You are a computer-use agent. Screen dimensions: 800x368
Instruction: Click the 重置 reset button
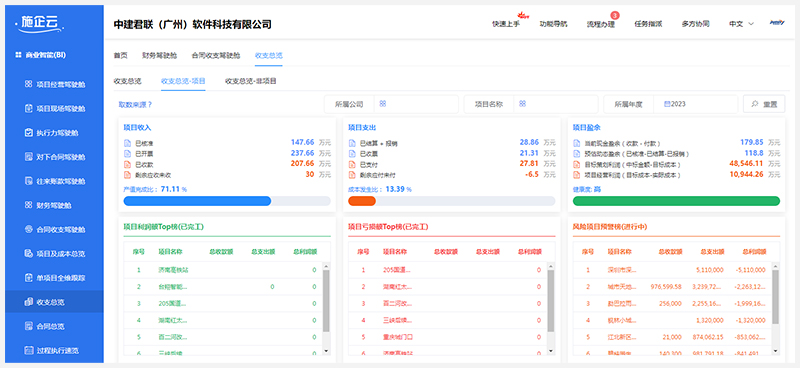click(x=764, y=104)
